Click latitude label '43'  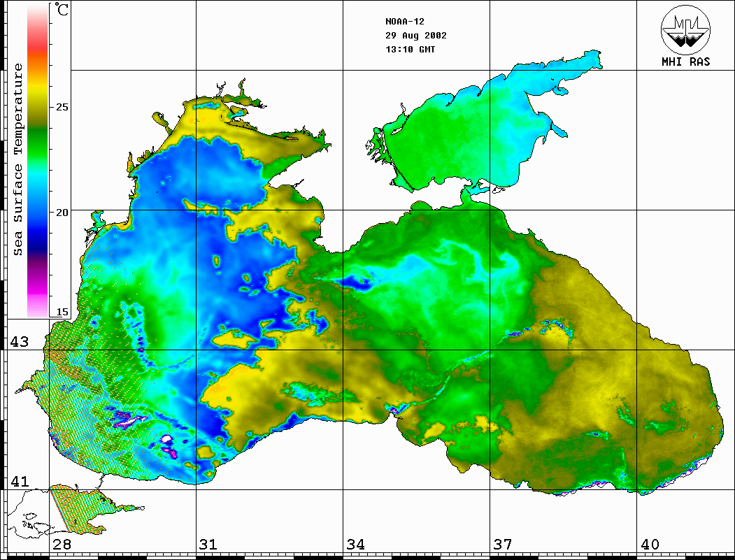(x=20, y=342)
